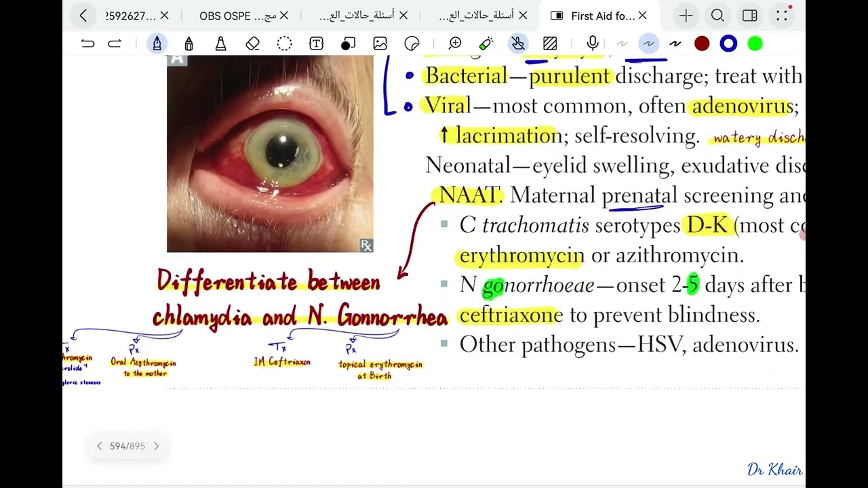Toggle finger touch drawing mode
868x488 pixels.
click(x=518, y=44)
